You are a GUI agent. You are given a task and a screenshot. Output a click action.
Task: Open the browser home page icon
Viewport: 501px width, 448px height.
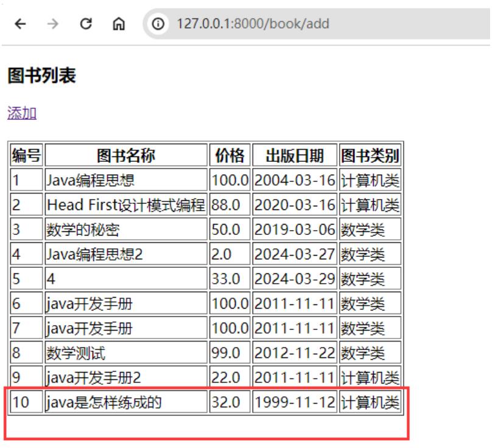click(119, 24)
